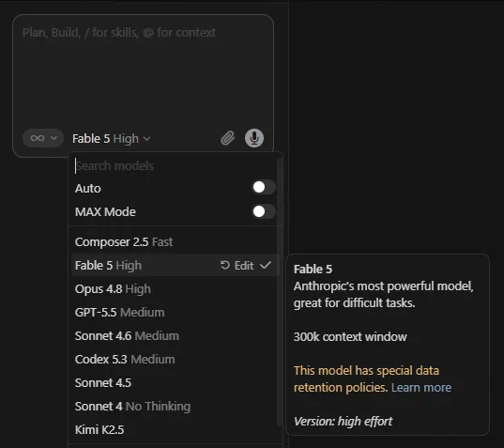Start voice input with microphone icon
This screenshot has height=448, width=504.
click(x=254, y=138)
